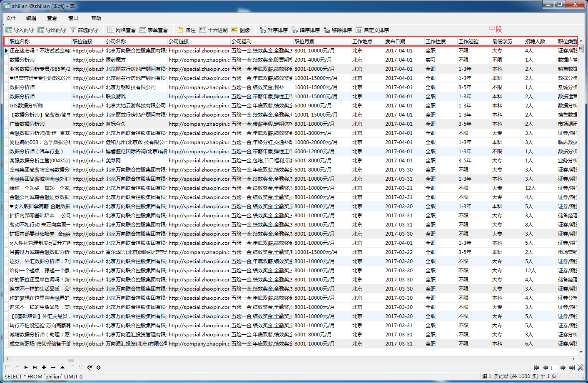
Task: Click the page number input field
Action: 553,368
